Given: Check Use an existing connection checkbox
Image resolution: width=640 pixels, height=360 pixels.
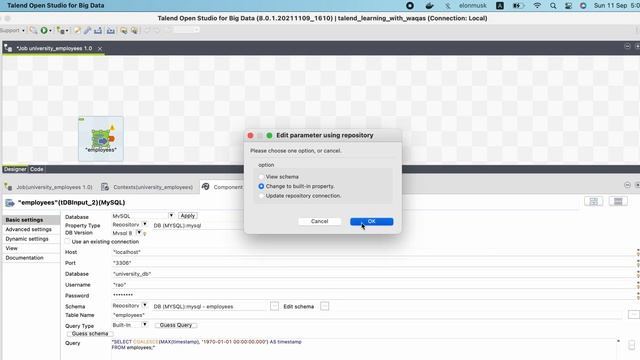Looking at the screenshot, I should (68, 242).
